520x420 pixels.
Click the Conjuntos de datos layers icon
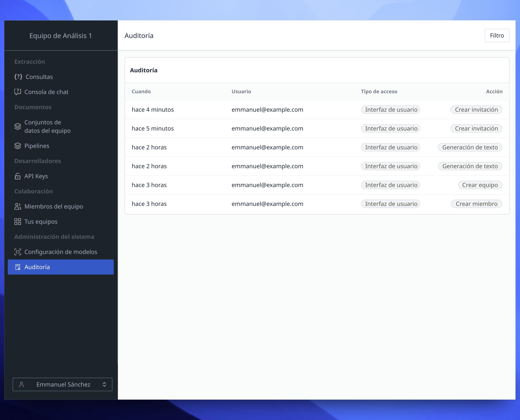pos(18,127)
